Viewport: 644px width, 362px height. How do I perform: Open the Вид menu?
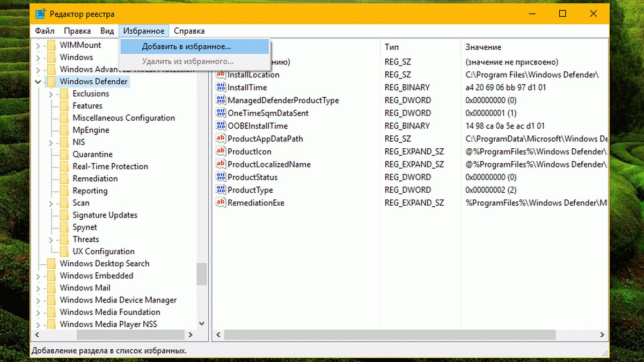click(x=107, y=31)
